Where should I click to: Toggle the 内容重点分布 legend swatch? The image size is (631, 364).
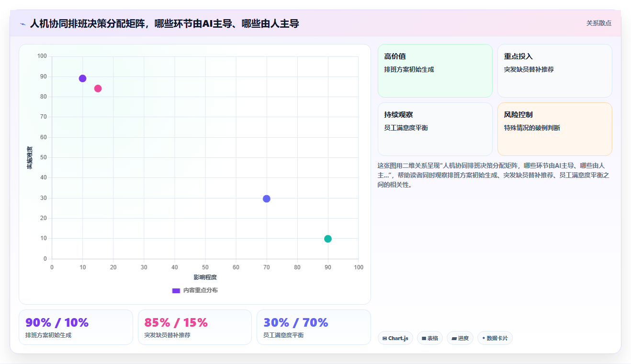click(176, 290)
